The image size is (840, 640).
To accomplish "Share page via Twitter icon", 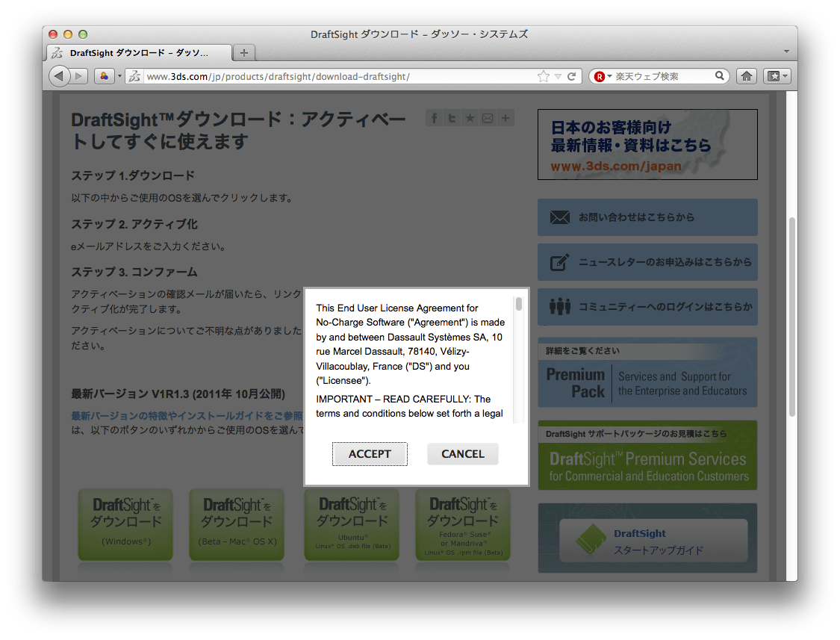I will click(452, 118).
